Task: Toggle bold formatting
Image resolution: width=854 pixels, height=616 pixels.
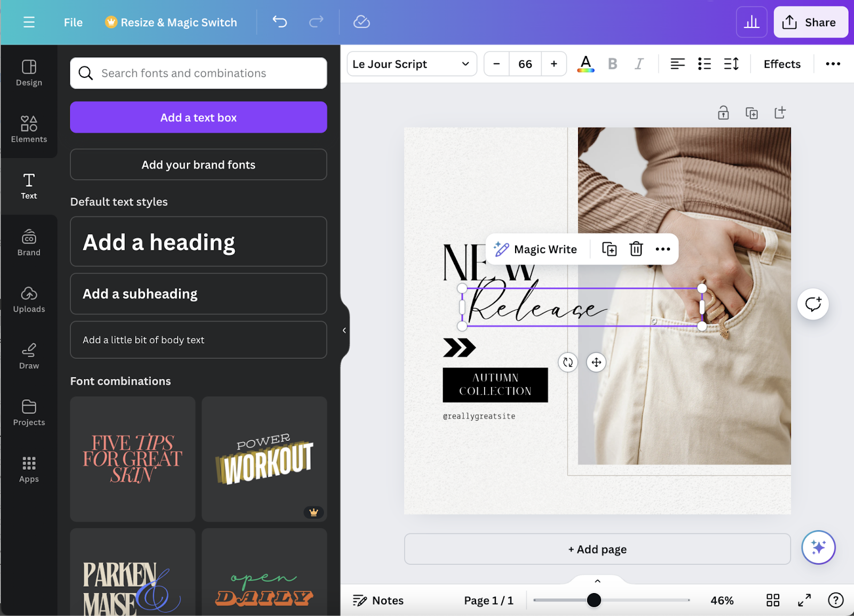Action: 612,64
